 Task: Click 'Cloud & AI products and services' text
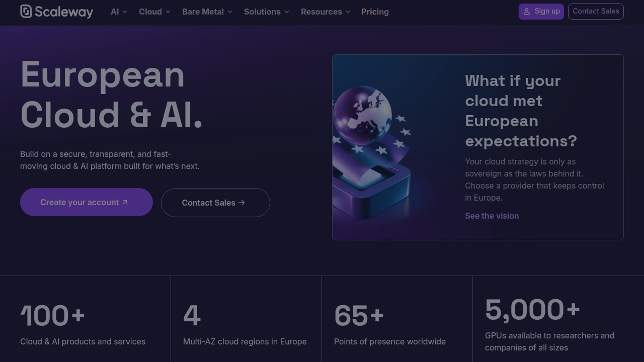83,342
